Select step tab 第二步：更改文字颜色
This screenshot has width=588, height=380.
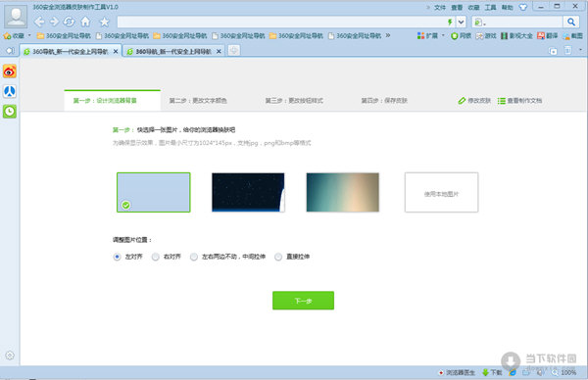(x=198, y=101)
